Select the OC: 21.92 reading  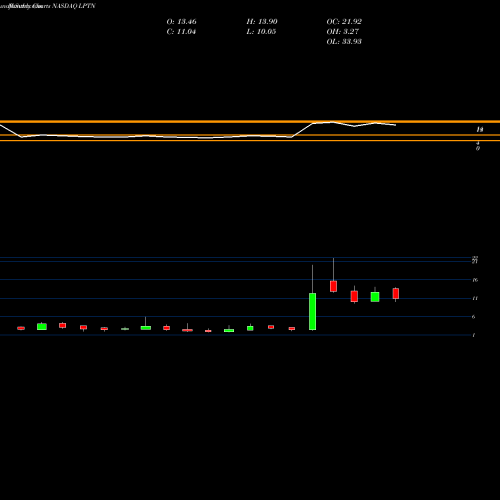pyautogui.click(x=344, y=22)
